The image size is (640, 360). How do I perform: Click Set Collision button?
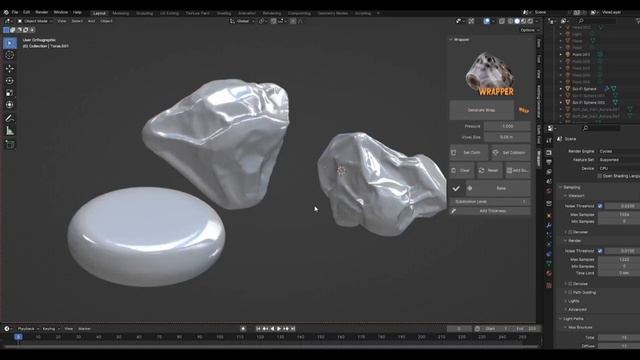pyautogui.click(x=511, y=152)
